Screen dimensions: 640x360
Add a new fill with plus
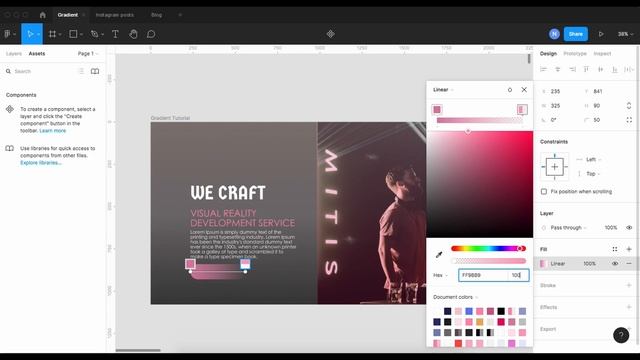(x=629, y=249)
